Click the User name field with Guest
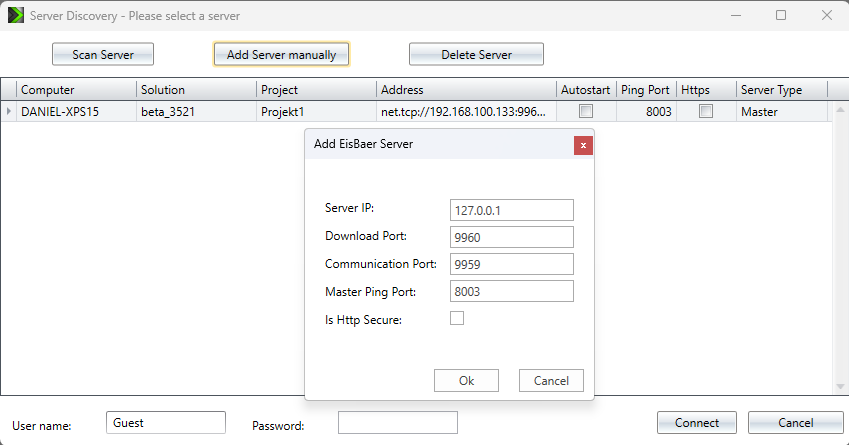 pyautogui.click(x=166, y=423)
